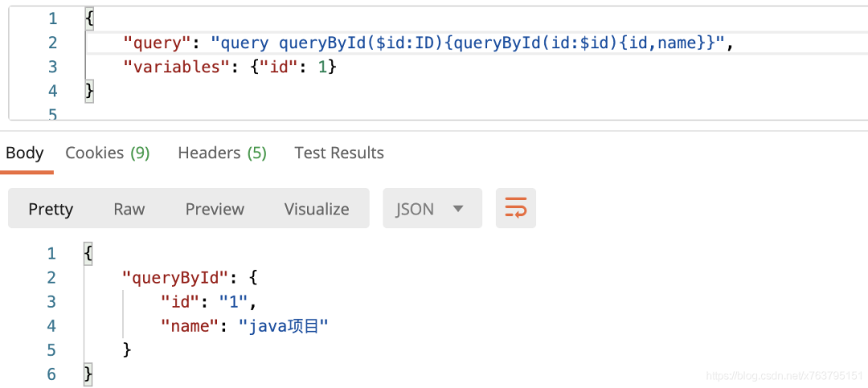This screenshot has width=868, height=388.
Task: Select the Preview view mode
Action: [215, 209]
